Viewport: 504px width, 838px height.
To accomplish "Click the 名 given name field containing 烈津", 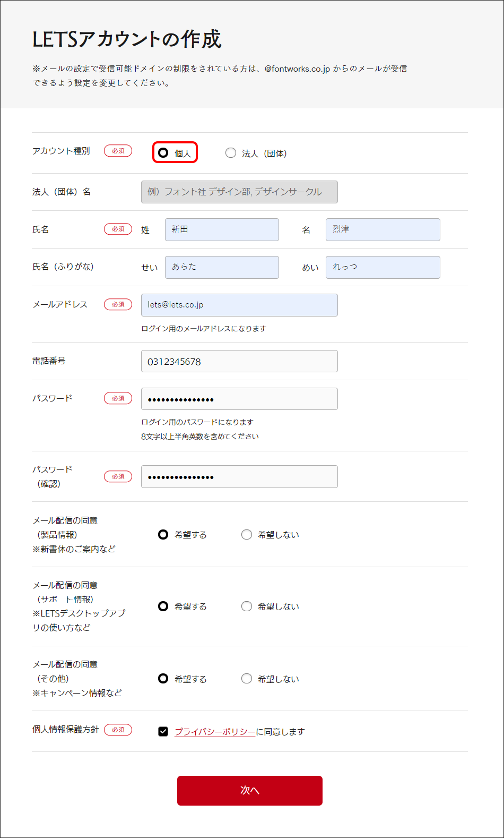I will (383, 229).
